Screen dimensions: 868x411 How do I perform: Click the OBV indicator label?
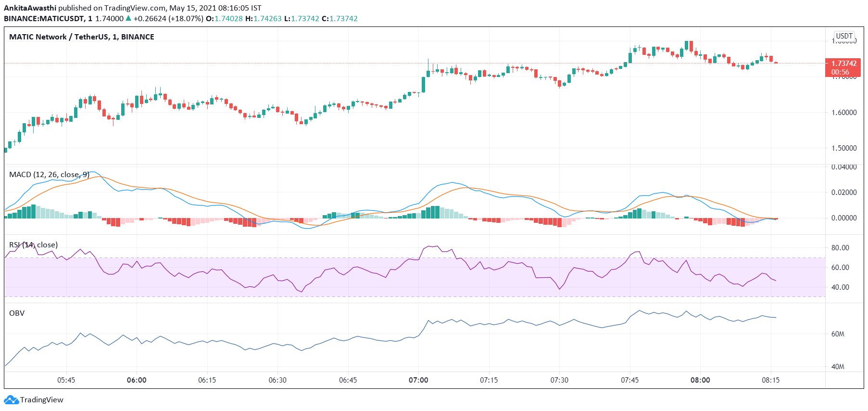[x=17, y=313]
